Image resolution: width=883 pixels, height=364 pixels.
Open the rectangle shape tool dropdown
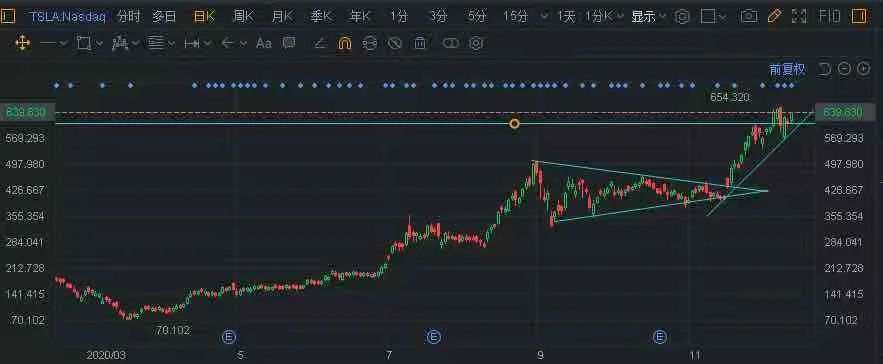pos(90,43)
